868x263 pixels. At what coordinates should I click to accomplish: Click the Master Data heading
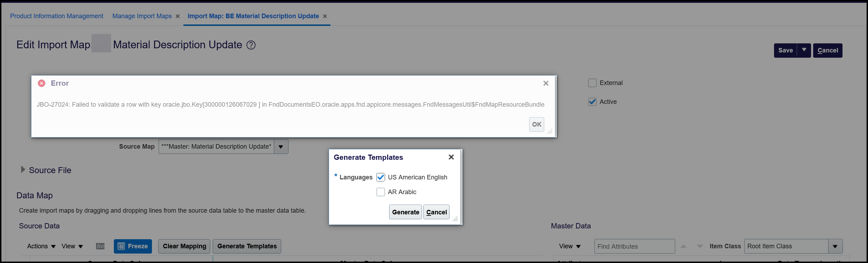(571, 226)
